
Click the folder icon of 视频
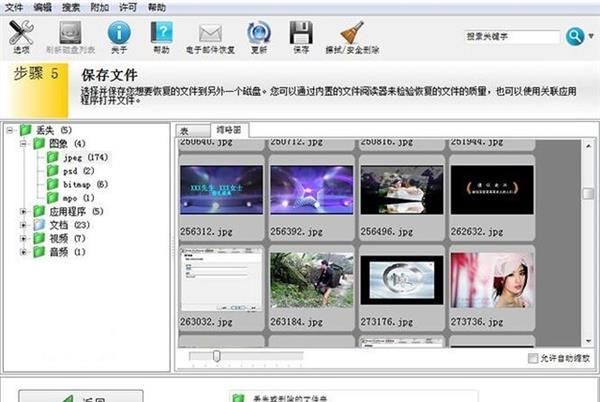tap(39, 238)
